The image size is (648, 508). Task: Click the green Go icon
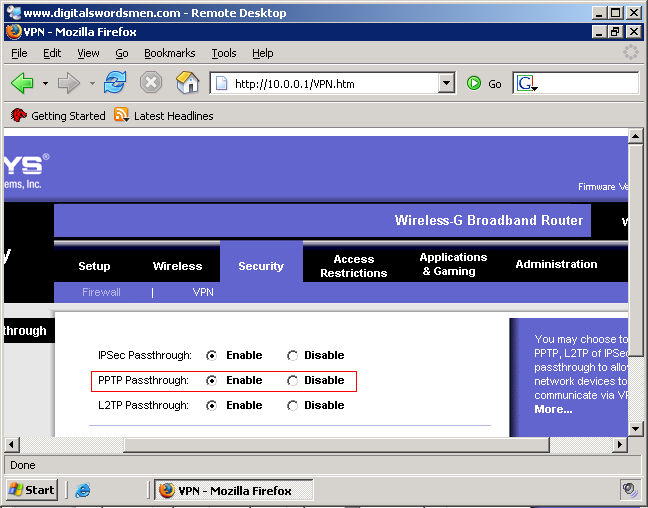pyautogui.click(x=474, y=83)
